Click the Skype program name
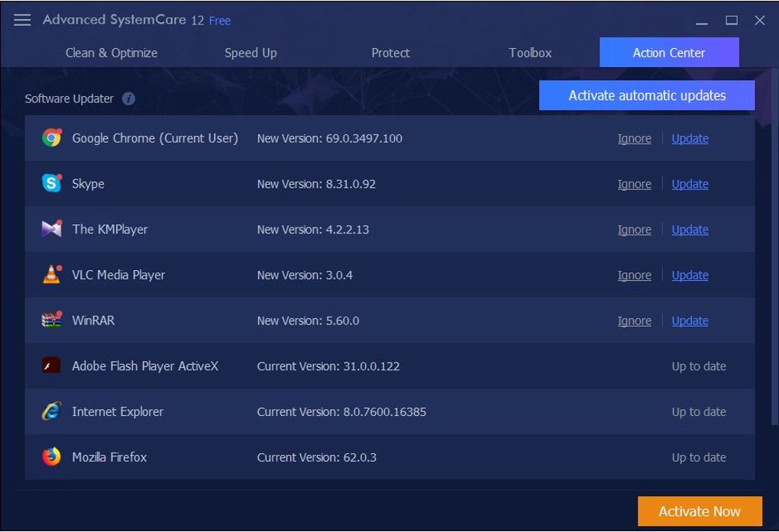The height and width of the screenshot is (532, 779). (88, 184)
